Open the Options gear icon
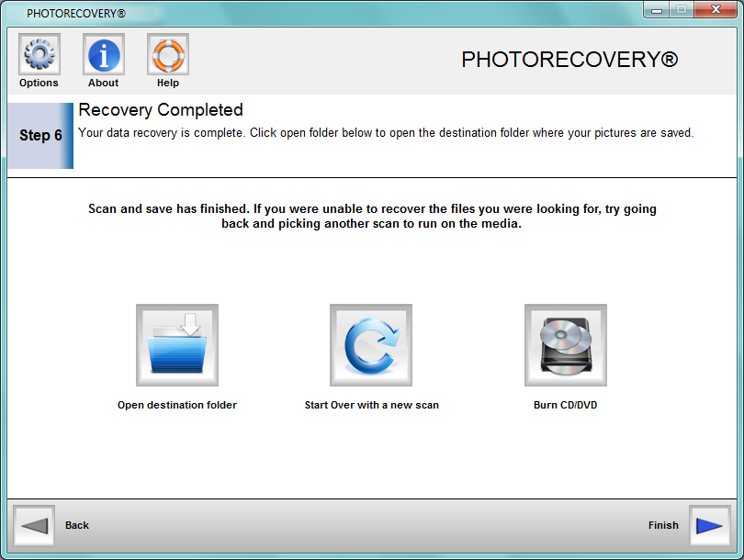 click(39, 54)
